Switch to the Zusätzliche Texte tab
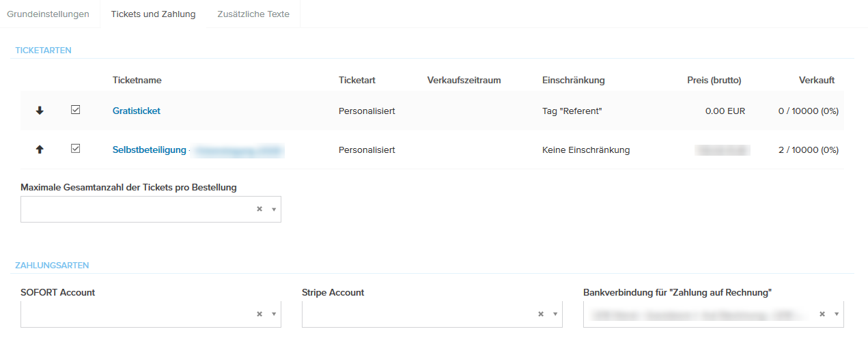Screen dimensions: 868x340 click(x=253, y=14)
